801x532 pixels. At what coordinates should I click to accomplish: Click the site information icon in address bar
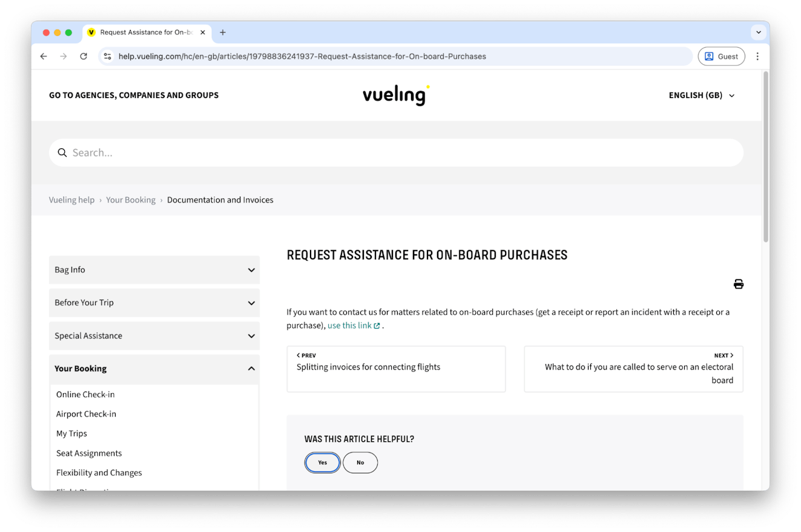[108, 56]
